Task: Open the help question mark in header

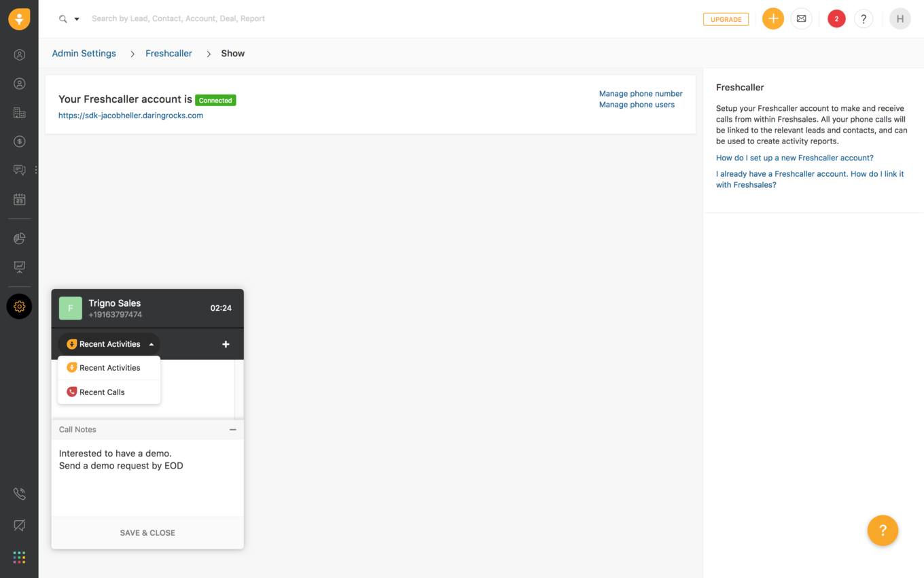Action: (x=864, y=19)
